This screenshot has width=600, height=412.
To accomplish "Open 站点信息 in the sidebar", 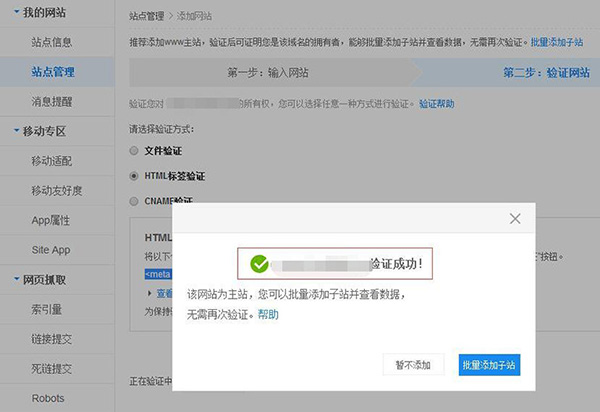I will tap(51, 42).
